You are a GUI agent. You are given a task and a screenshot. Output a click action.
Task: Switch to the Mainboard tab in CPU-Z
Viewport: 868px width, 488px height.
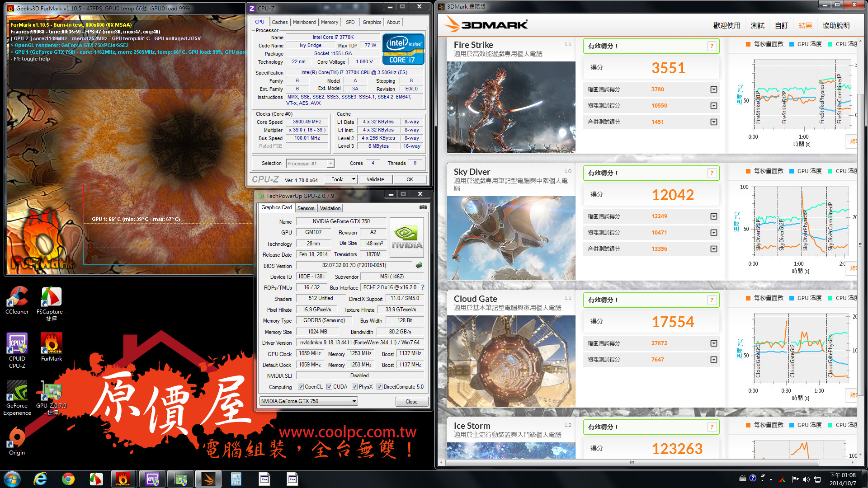(304, 22)
